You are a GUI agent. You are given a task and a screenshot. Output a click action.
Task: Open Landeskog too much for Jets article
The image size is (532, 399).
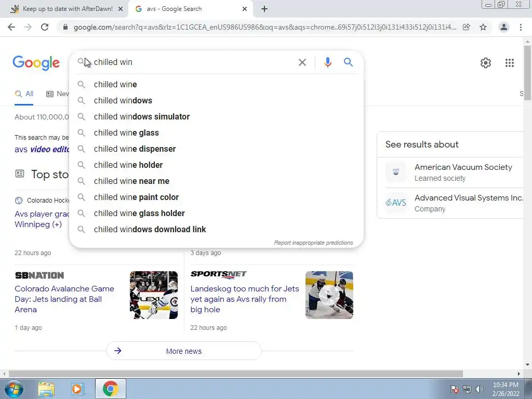pyautogui.click(x=245, y=299)
